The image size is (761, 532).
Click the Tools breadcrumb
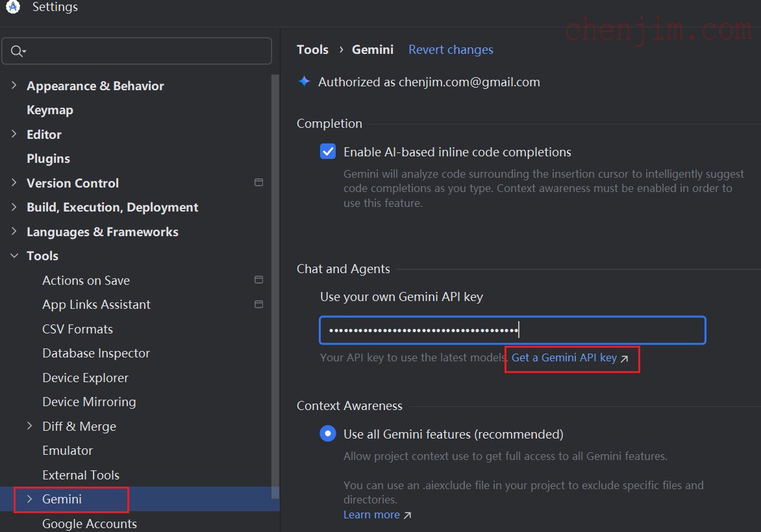[312, 49]
